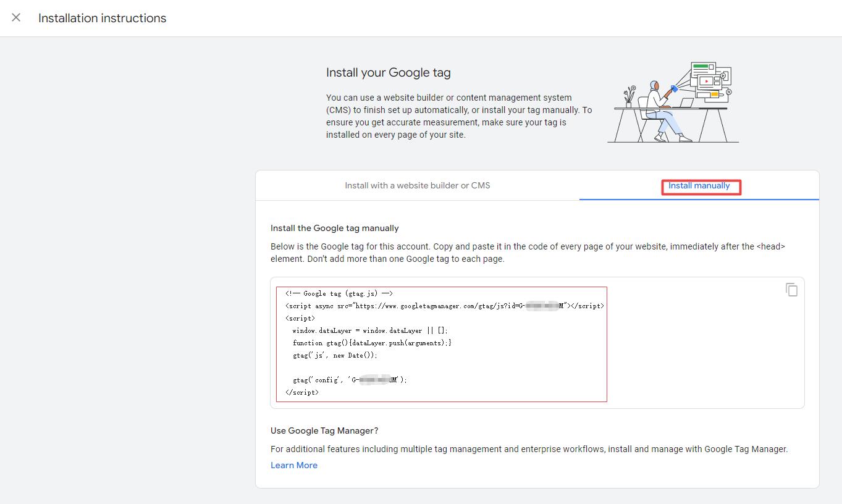Click the Use Google Tag Manager? heading
This screenshot has width=842, height=504.
(324, 430)
